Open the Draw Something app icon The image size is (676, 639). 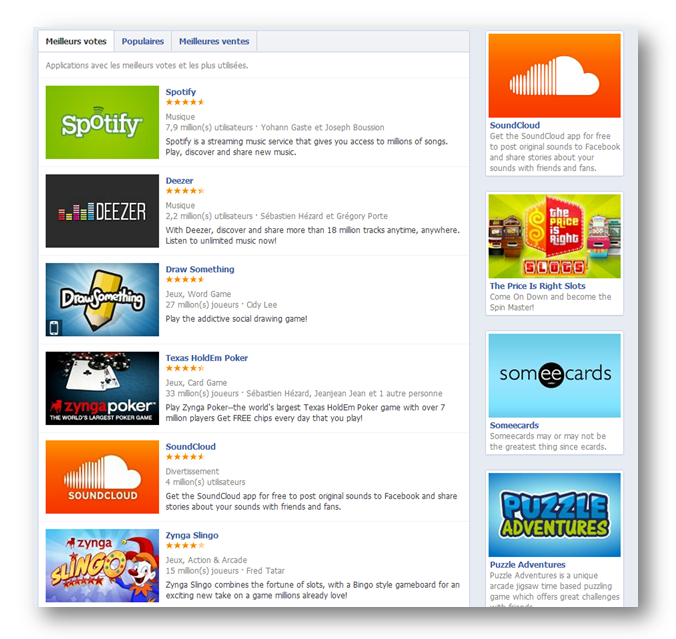coord(102,300)
